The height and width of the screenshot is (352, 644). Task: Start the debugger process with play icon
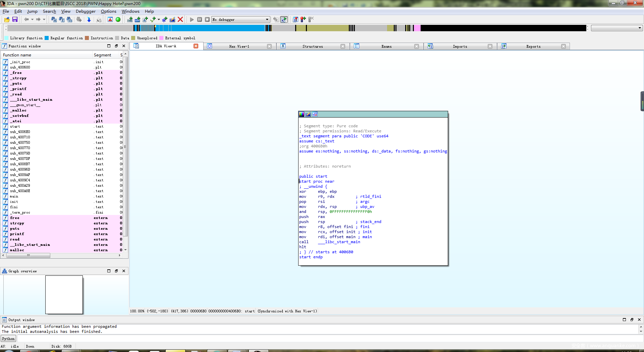192,19
